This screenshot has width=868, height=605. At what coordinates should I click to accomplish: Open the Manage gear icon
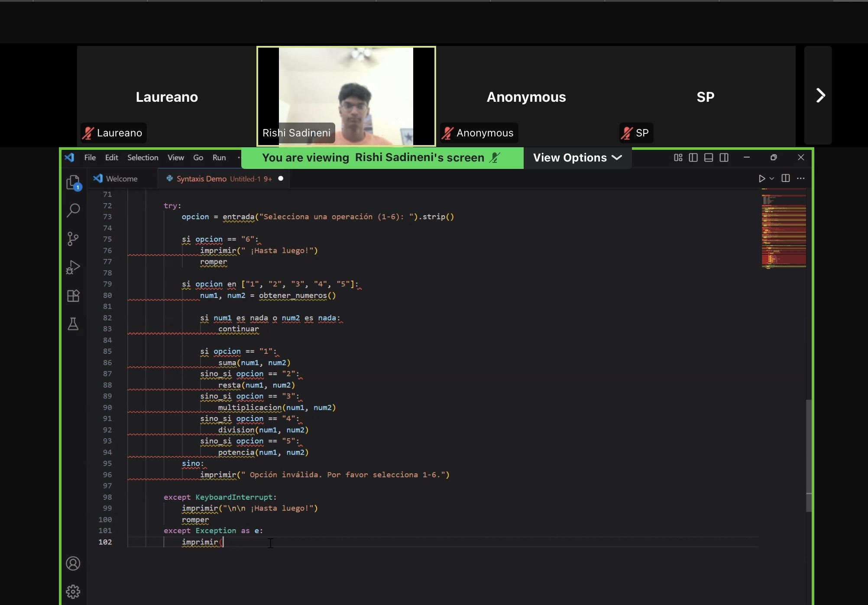tap(73, 591)
